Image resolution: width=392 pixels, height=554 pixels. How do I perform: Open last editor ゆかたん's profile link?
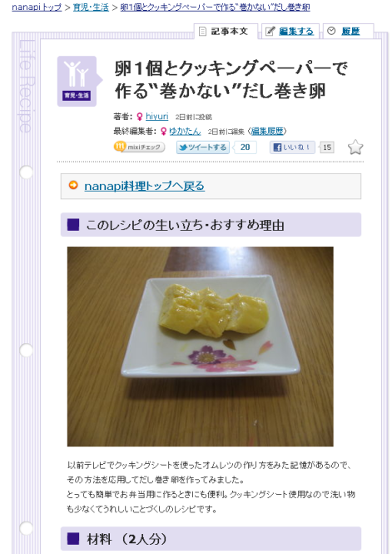(x=185, y=131)
